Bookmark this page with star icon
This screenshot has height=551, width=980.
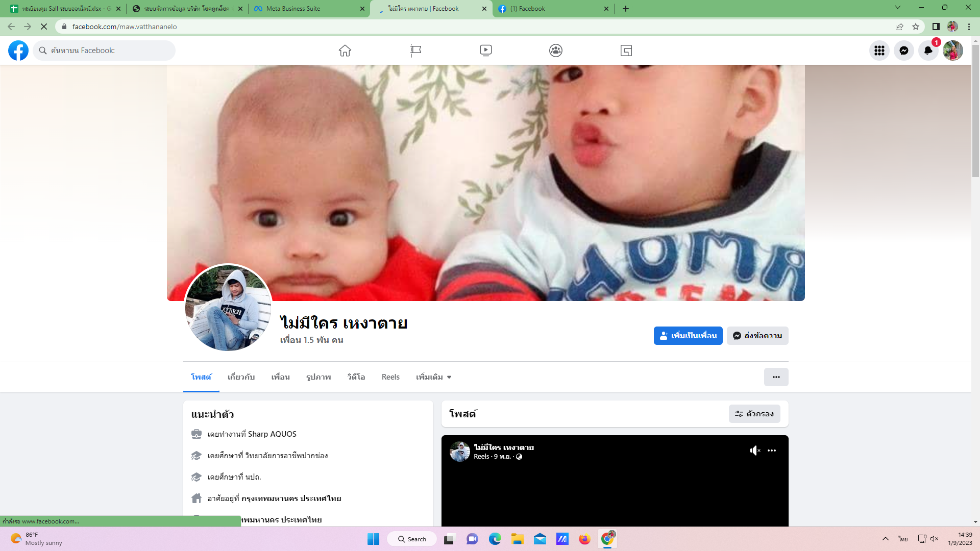point(916,27)
